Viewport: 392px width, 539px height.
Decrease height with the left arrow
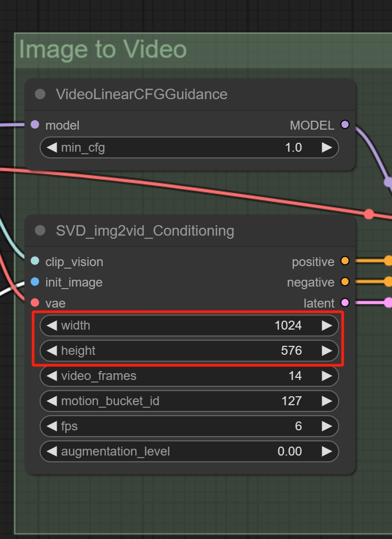(51, 350)
